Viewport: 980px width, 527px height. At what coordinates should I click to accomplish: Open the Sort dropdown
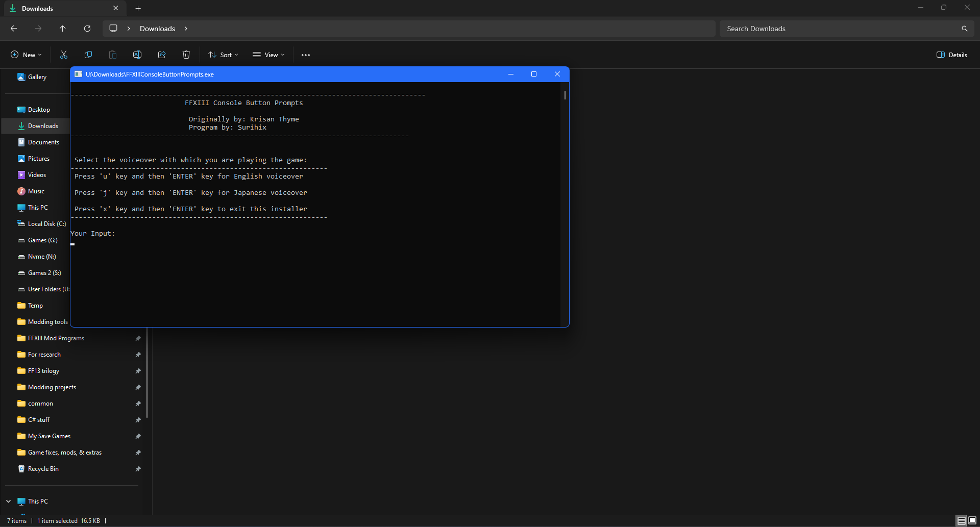[223, 55]
